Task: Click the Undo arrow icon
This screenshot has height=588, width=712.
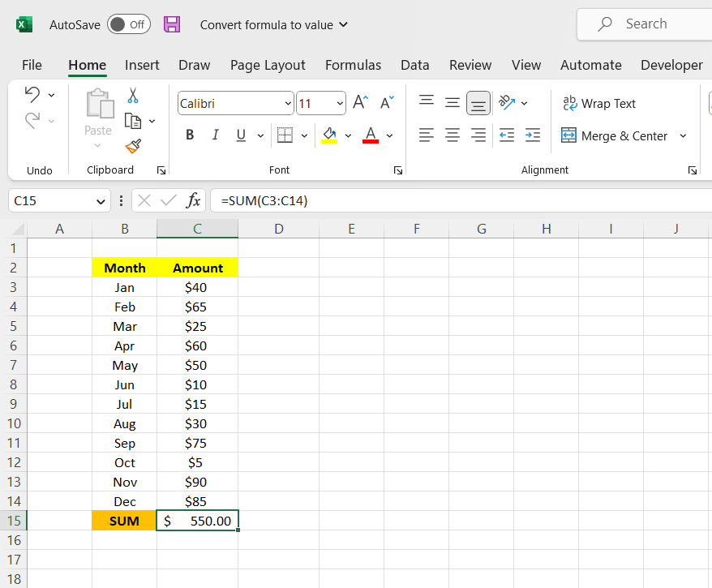Action: pyautogui.click(x=32, y=95)
